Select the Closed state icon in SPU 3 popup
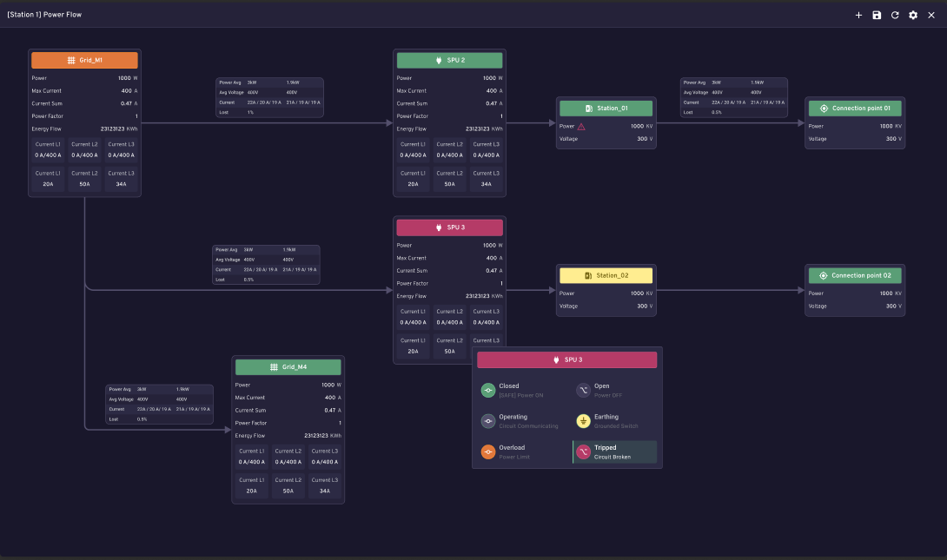Image resolution: width=947 pixels, height=560 pixels. tap(488, 391)
